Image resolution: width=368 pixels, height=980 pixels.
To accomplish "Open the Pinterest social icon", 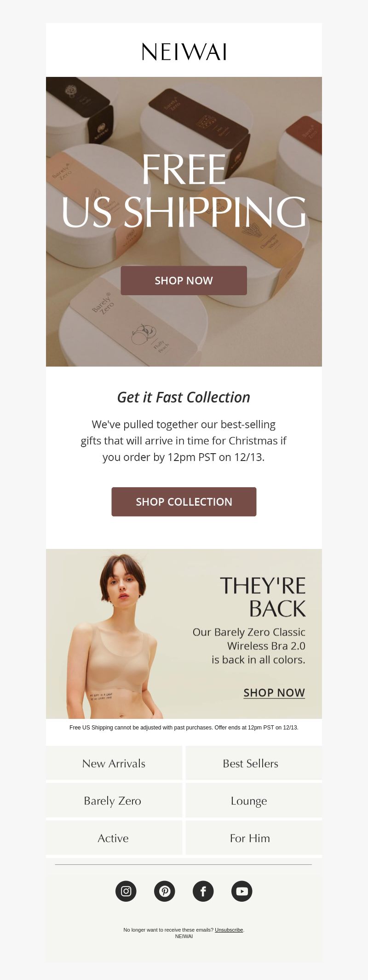I will pos(165,891).
